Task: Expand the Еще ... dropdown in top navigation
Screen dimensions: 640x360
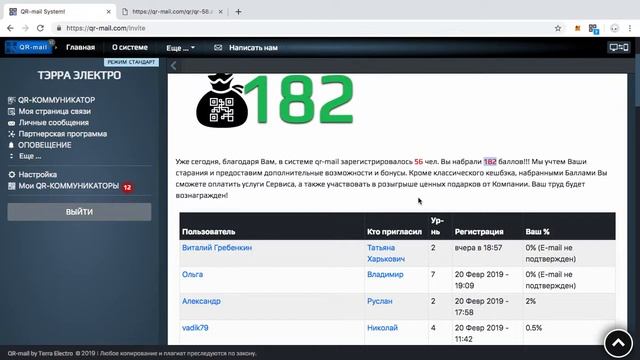Action: pos(180,48)
